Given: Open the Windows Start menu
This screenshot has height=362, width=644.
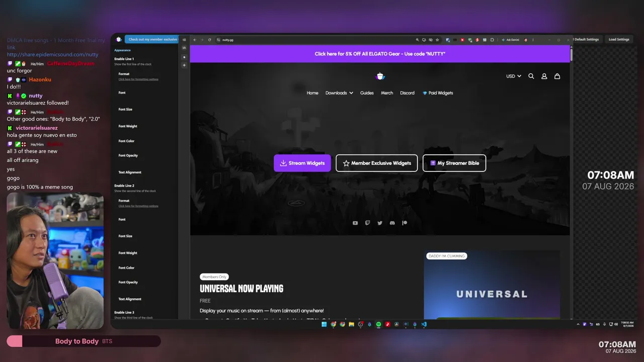Looking at the screenshot, I should tap(324, 324).
